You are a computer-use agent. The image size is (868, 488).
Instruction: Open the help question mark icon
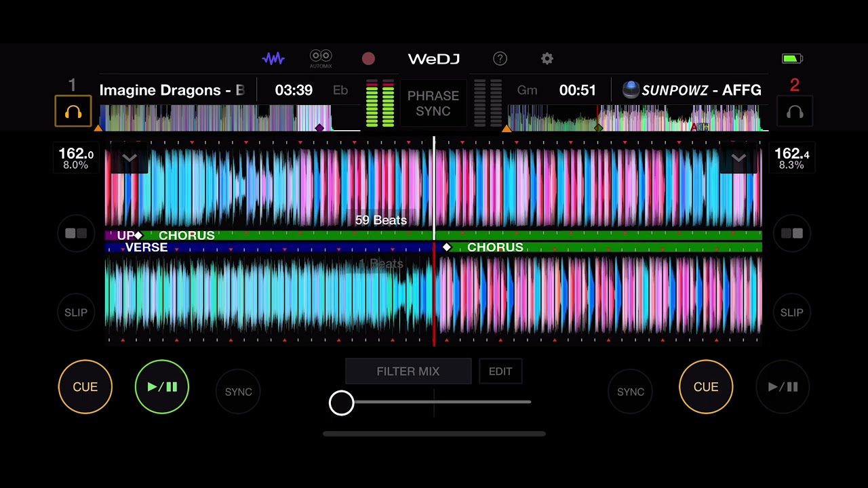tap(500, 59)
